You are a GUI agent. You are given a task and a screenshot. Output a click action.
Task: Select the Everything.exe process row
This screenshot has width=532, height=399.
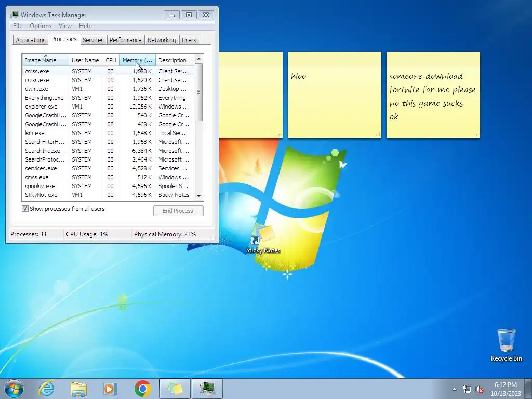tap(108, 98)
